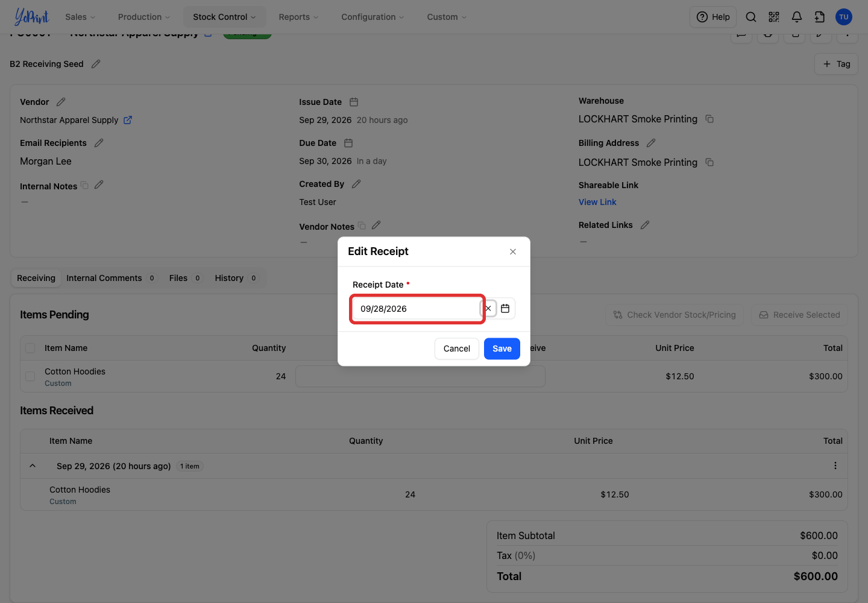Open the Production dropdown menu
868x603 pixels.
(144, 17)
